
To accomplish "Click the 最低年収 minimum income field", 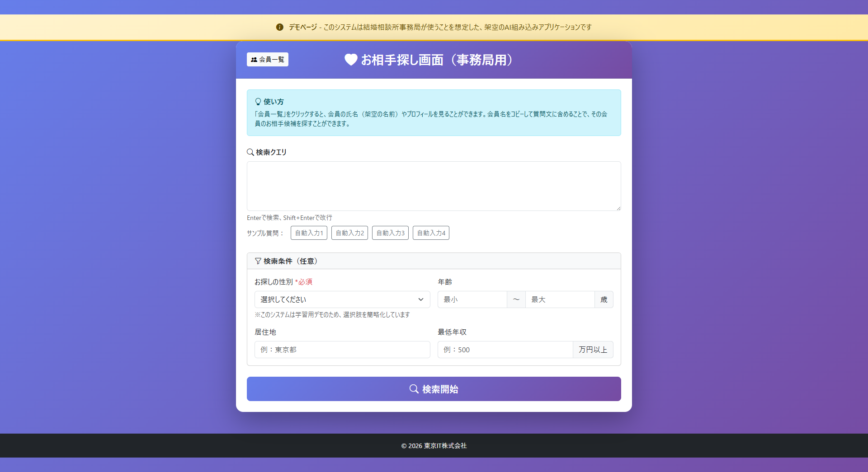I will pos(505,350).
